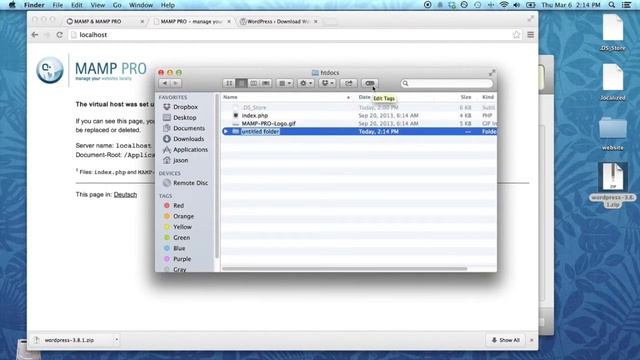Image resolution: width=640 pixels, height=360 pixels.
Task: Click the browser back arrow
Action: pyautogui.click(x=35, y=35)
